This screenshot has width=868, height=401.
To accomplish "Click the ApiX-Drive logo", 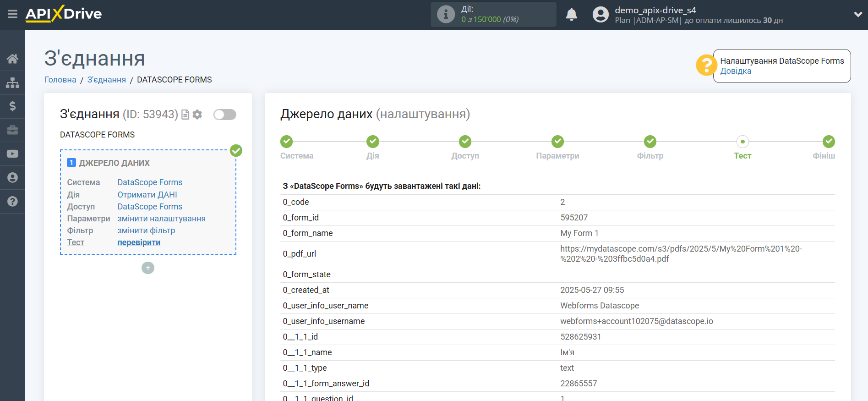I will [x=64, y=14].
